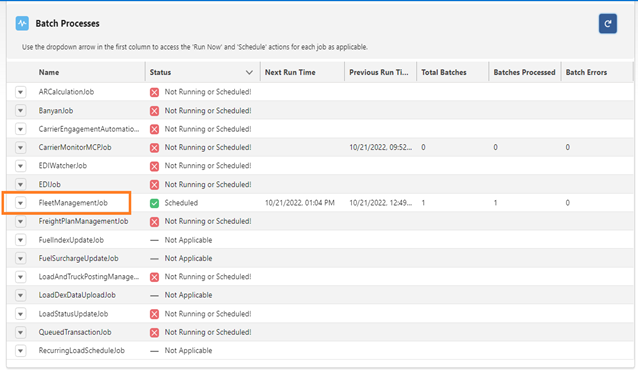The image size is (638, 373).
Task: Click the red X status icon for EDIJob
Action: pyautogui.click(x=154, y=185)
